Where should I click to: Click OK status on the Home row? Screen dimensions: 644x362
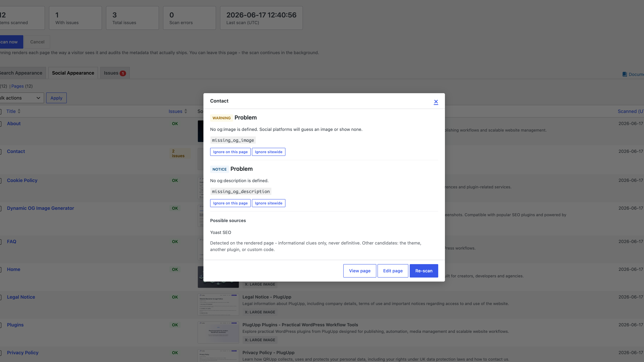(175, 269)
